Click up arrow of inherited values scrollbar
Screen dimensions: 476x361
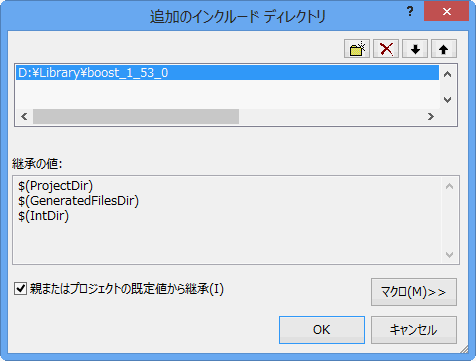pyautogui.click(x=449, y=186)
